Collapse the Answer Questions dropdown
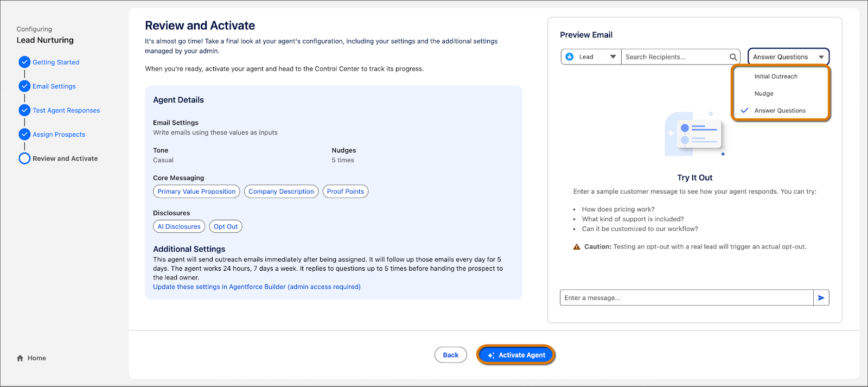 [821, 57]
